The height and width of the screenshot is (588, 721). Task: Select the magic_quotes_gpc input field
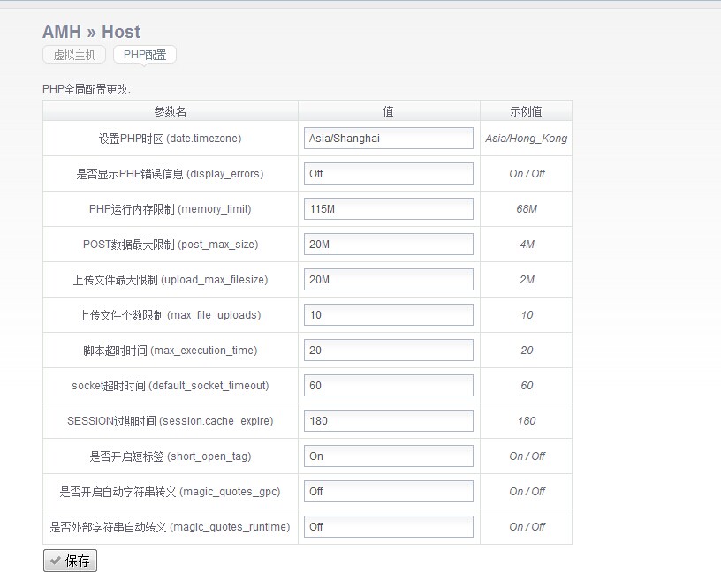click(389, 492)
